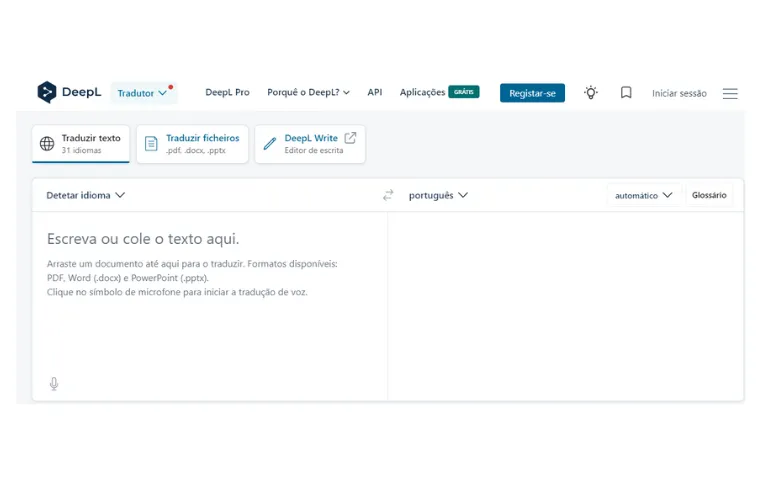Click the translation output area
760x495 pixels.
click(x=566, y=305)
